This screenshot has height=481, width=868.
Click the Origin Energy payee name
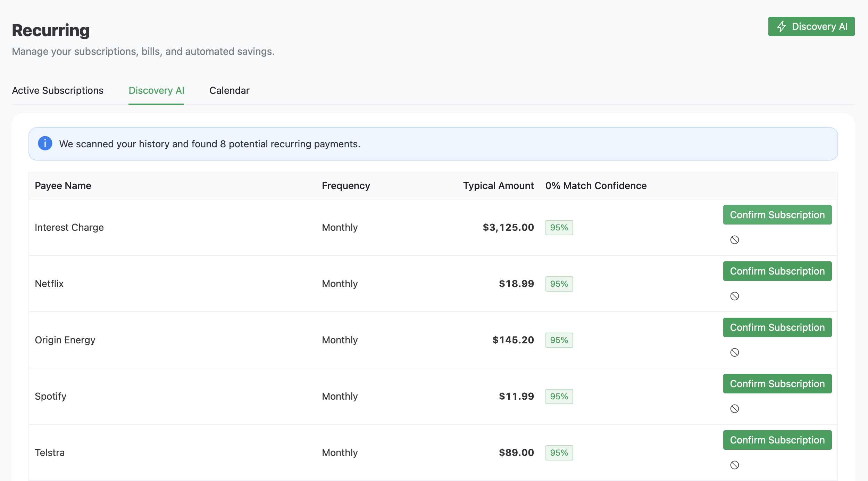pyautogui.click(x=65, y=340)
